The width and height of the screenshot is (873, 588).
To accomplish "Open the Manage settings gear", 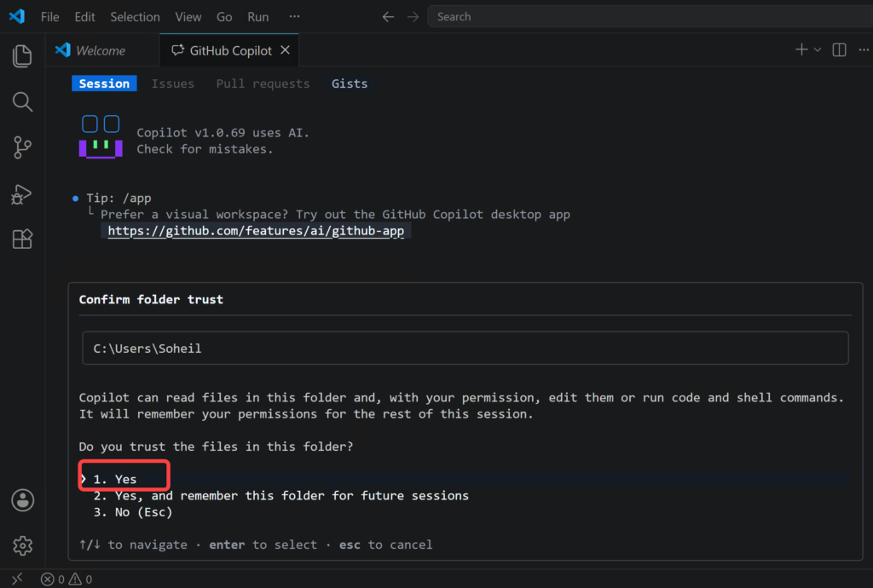I will (23, 545).
